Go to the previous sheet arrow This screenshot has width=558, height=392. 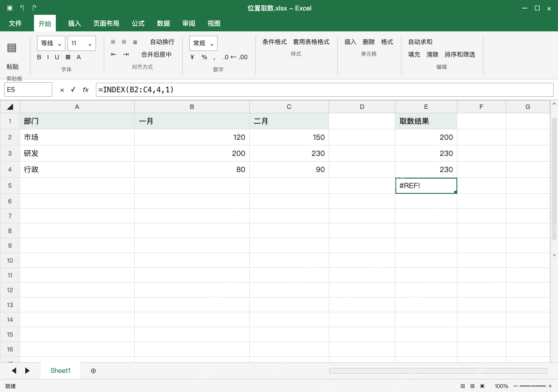coord(14,371)
